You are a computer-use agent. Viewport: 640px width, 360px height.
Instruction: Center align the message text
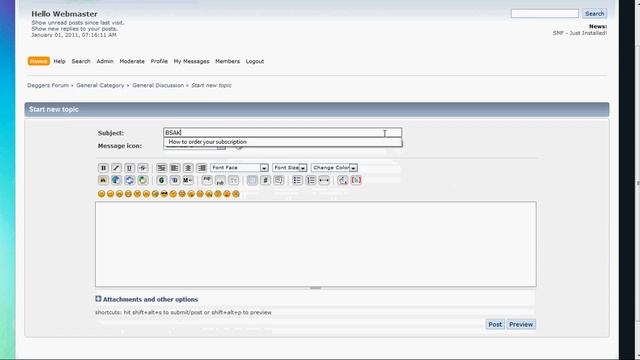tap(188, 168)
